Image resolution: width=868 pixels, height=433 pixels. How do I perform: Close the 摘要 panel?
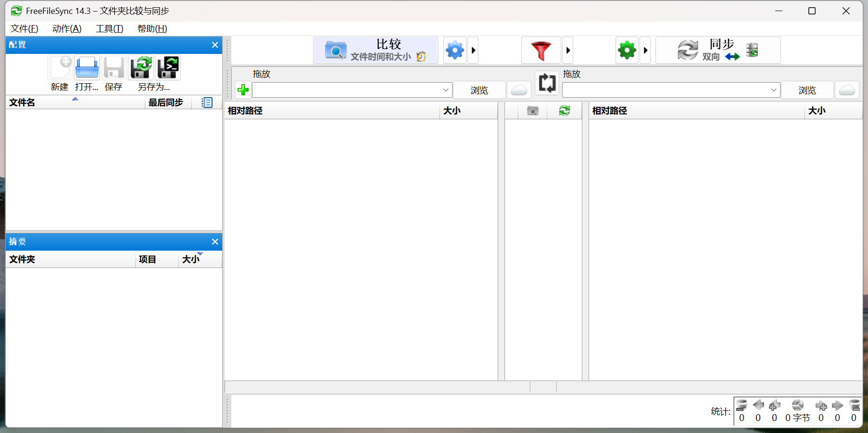click(x=215, y=242)
